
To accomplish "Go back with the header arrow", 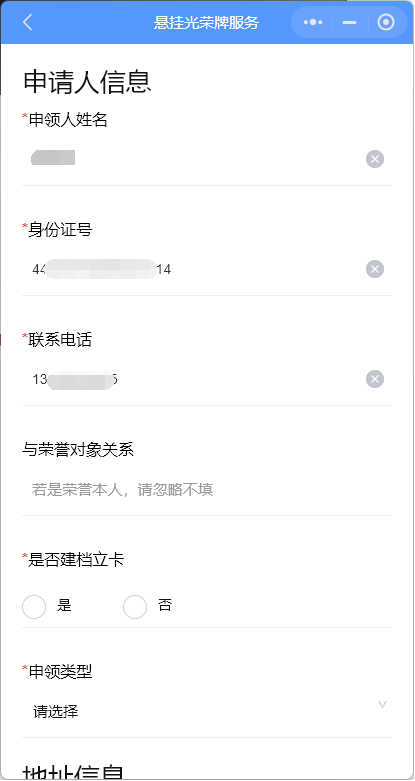I will pyautogui.click(x=27, y=22).
